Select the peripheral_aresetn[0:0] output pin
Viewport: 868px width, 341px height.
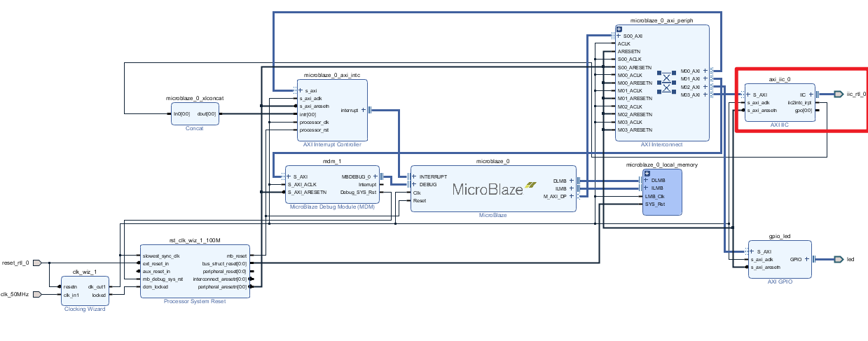click(223, 286)
